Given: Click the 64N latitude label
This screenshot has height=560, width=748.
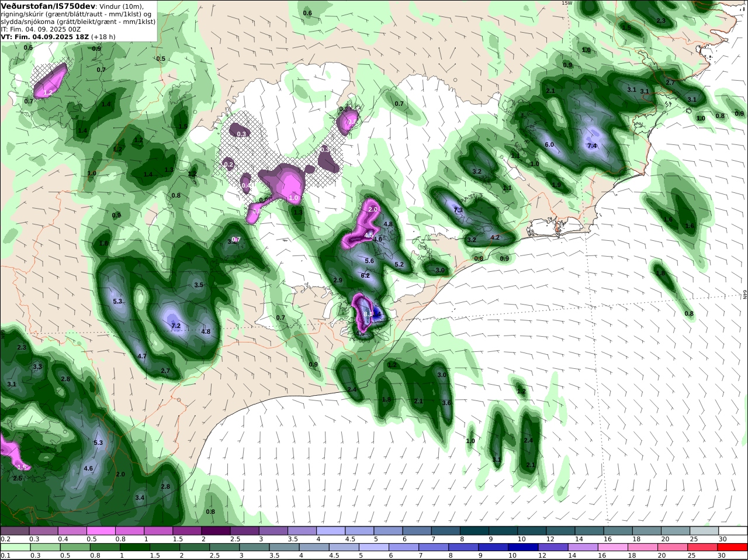Looking at the screenshot, I should pos(745,295).
